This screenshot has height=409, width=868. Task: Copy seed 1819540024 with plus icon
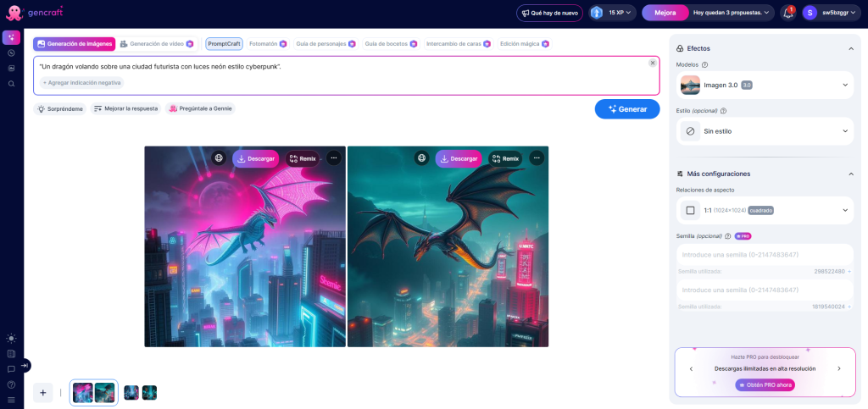point(849,307)
